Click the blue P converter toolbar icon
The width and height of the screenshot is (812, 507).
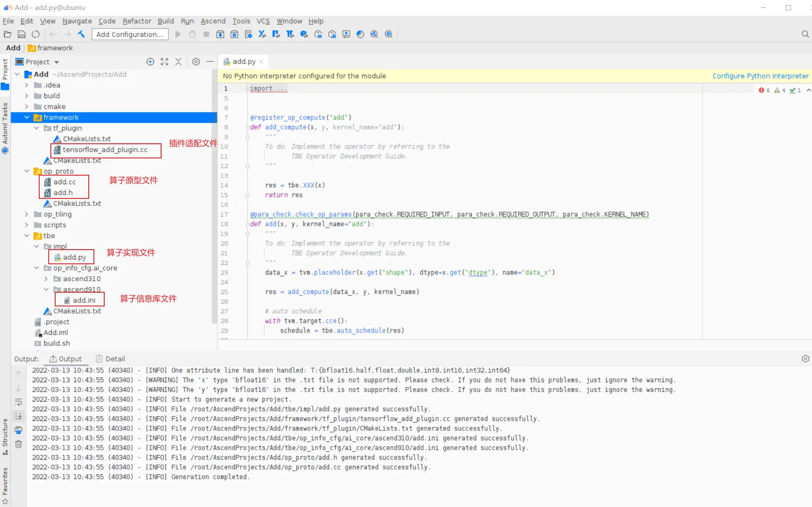coord(276,34)
